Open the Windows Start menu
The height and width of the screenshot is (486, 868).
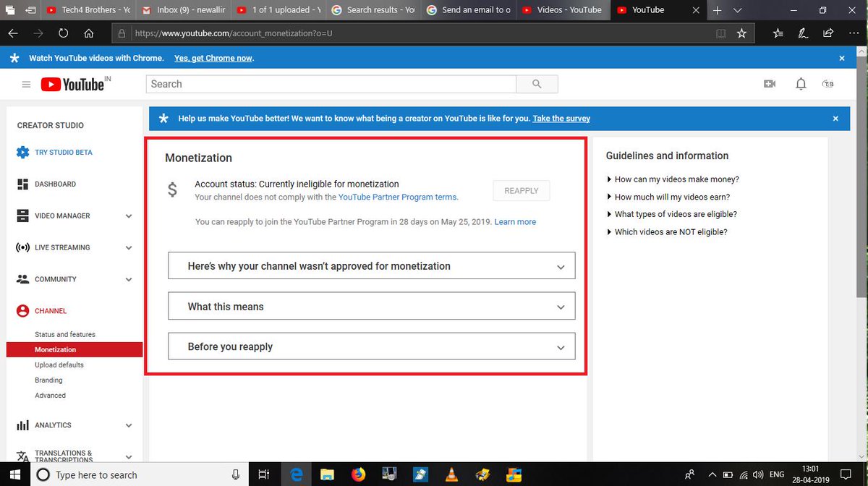[16, 474]
